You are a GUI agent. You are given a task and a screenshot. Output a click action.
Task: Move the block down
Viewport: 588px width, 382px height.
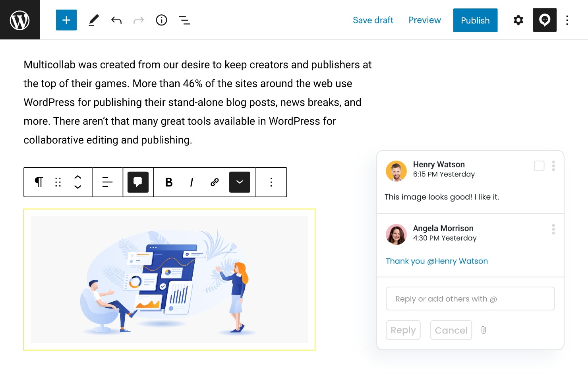click(78, 187)
